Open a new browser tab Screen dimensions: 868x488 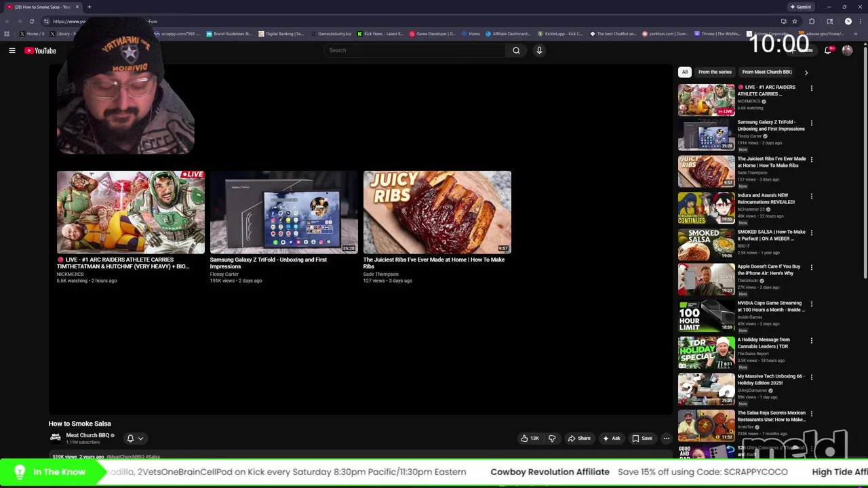tap(89, 7)
